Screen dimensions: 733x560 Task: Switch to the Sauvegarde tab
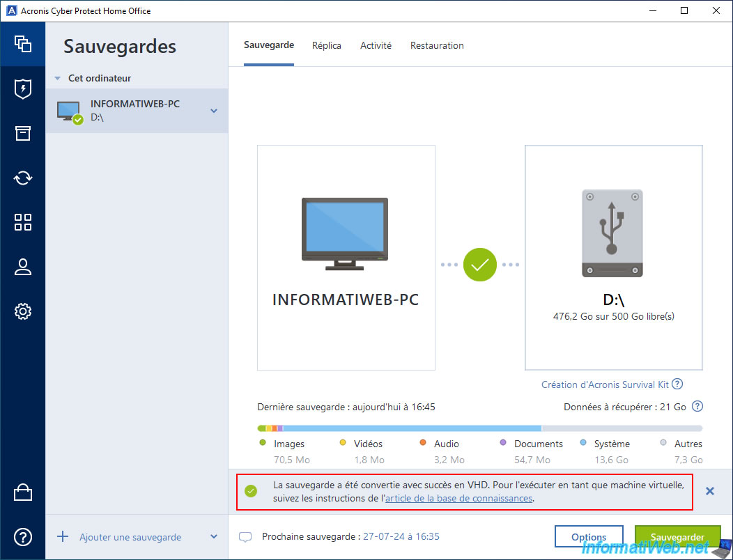[x=269, y=45]
